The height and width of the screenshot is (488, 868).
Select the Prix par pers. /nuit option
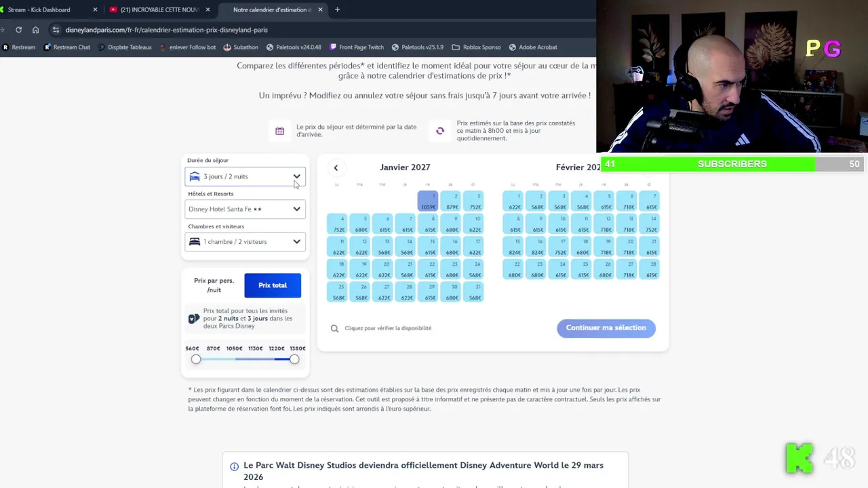tap(214, 285)
